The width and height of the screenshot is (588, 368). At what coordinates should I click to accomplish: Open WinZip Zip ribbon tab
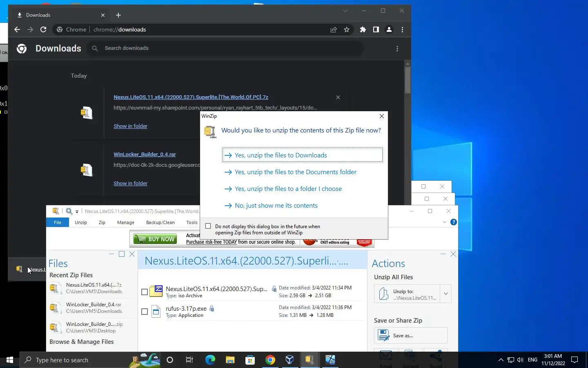(102, 222)
